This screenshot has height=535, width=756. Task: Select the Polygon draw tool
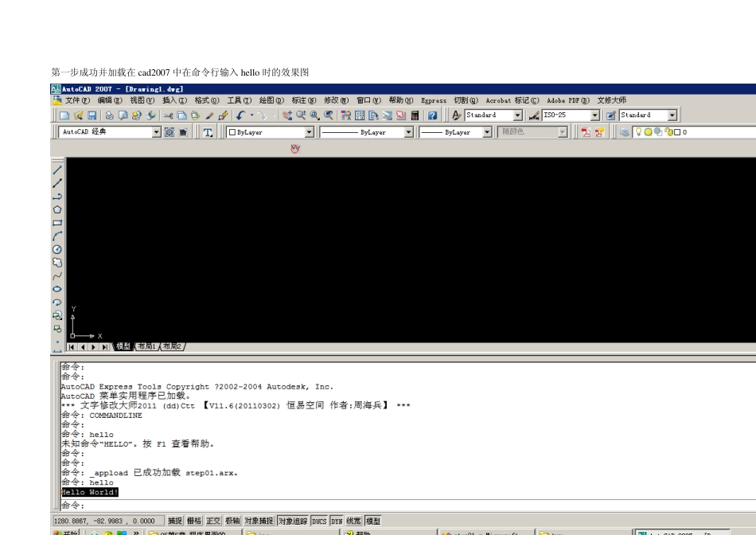57,209
